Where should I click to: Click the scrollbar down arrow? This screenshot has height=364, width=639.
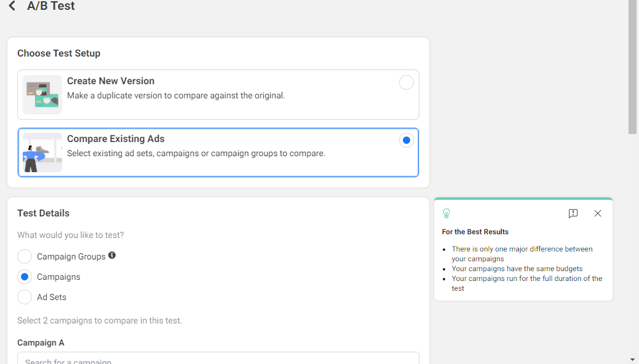(632, 359)
